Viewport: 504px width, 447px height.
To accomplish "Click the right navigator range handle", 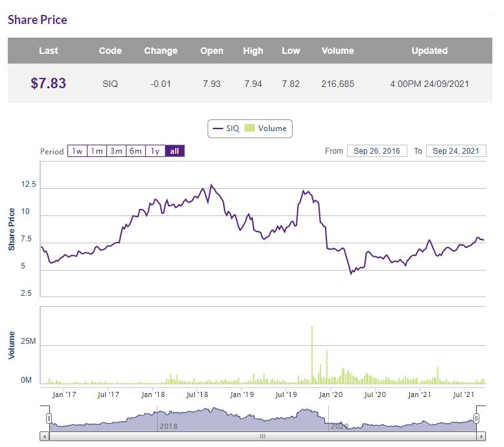I will coord(477,418).
